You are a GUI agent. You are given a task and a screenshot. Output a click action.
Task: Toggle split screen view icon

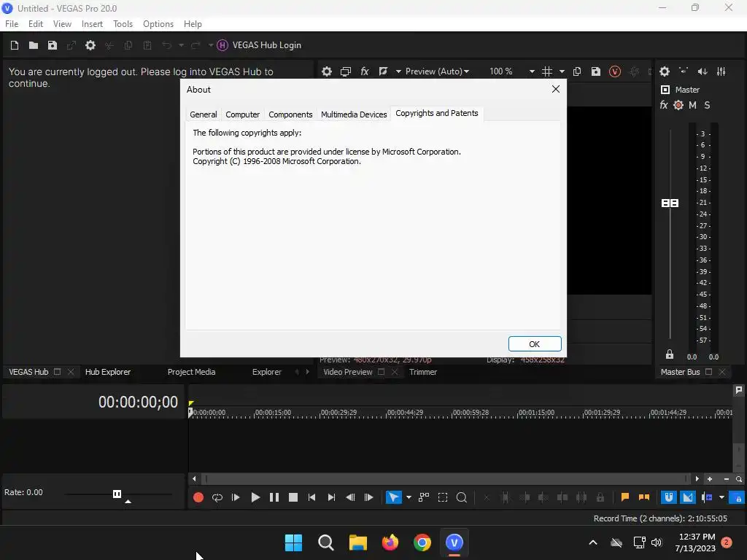coord(383,71)
